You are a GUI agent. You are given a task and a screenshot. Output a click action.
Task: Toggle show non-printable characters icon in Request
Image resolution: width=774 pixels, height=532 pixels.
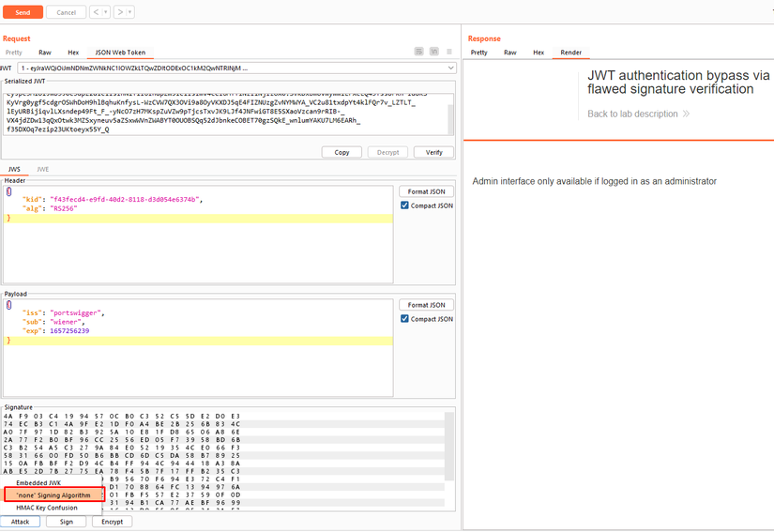[x=433, y=52]
